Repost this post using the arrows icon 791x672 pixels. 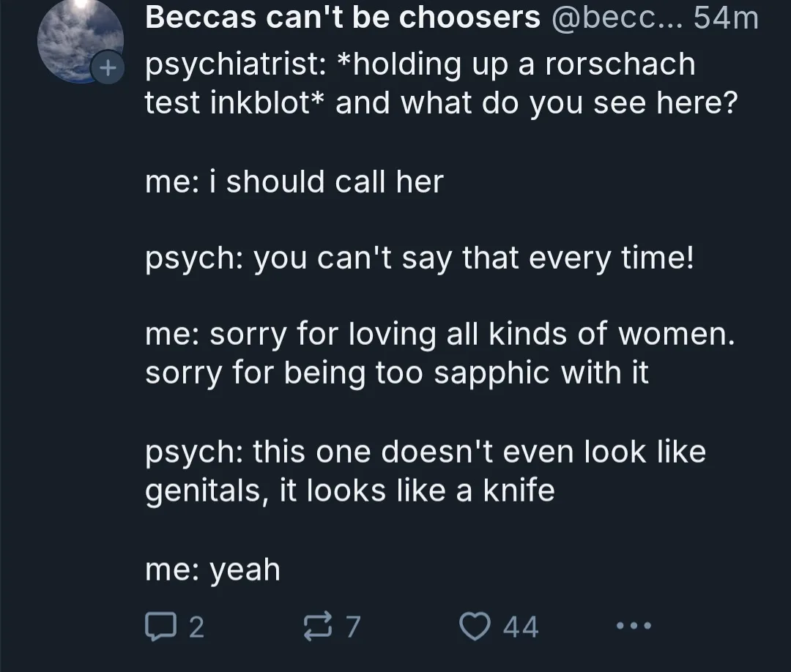point(319,626)
